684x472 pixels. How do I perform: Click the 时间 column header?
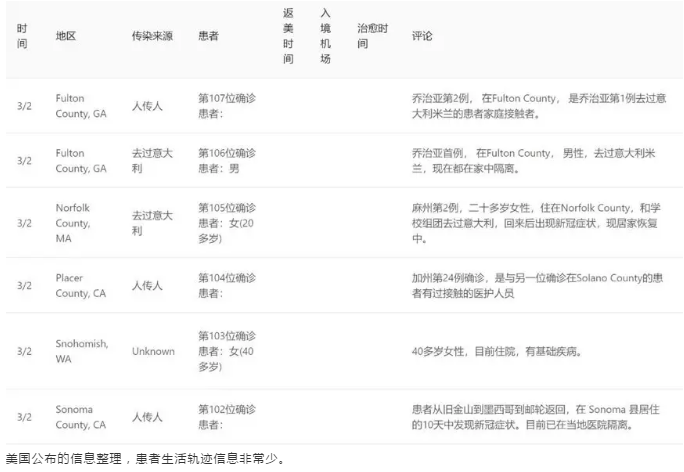click(22, 36)
